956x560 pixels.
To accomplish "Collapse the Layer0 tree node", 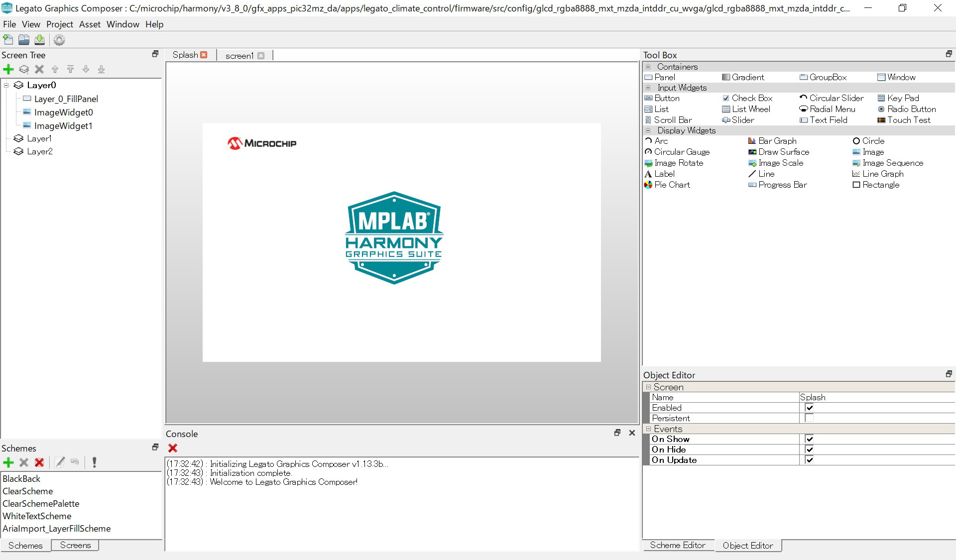I will point(6,85).
